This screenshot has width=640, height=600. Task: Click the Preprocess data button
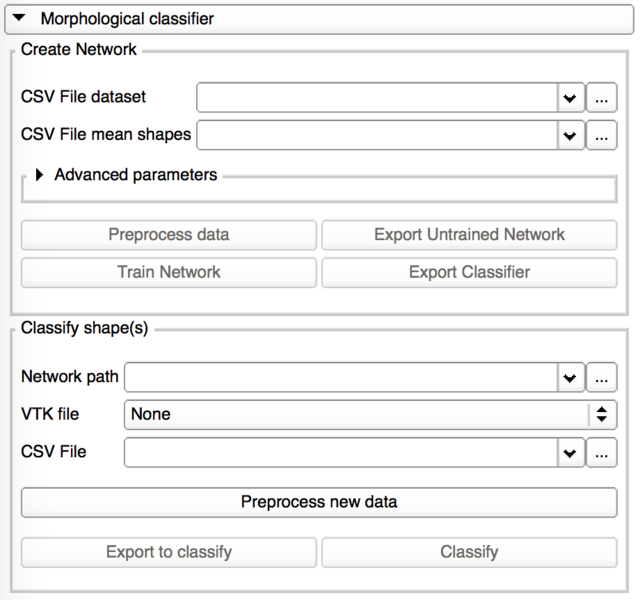pyautogui.click(x=168, y=235)
